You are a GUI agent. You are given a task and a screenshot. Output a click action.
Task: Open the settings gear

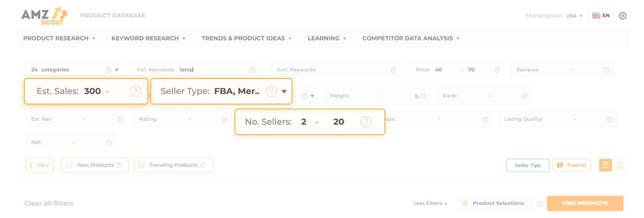tap(623, 15)
